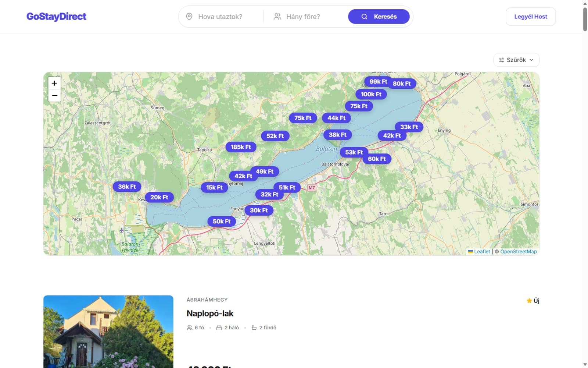
Task: Open the Naplopó-lak listing photo
Action: pyautogui.click(x=108, y=332)
